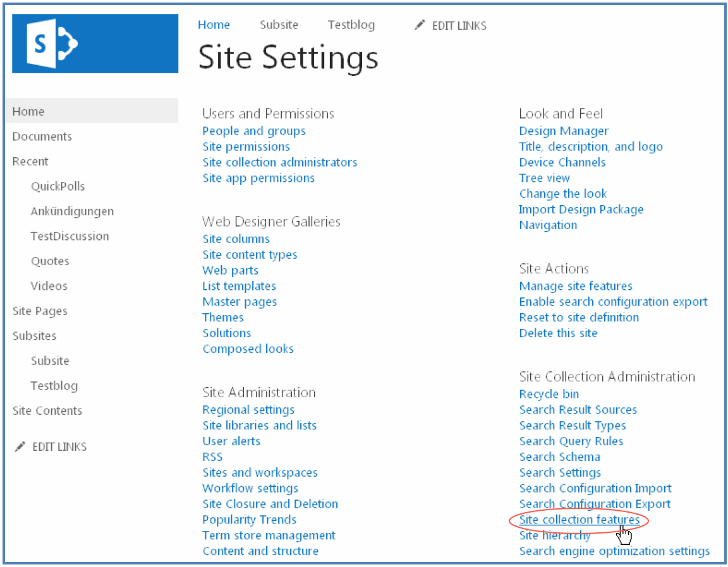Open QuickPolls under Recent

tap(58, 186)
